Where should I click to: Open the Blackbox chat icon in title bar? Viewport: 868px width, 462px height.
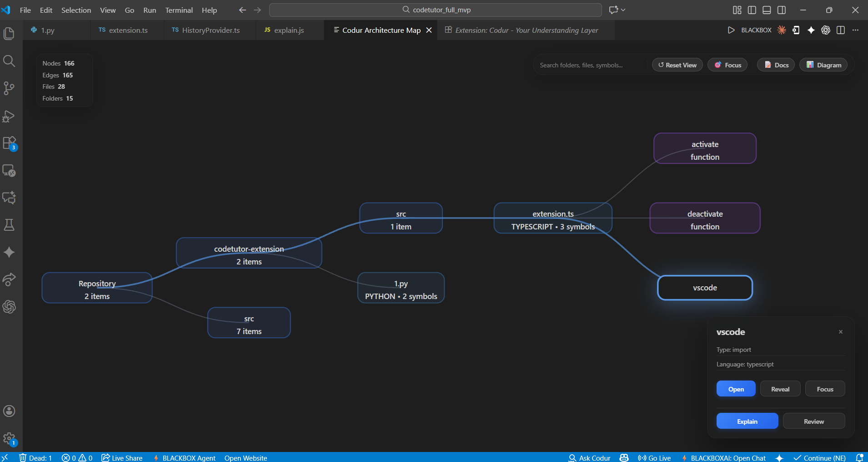(781, 30)
